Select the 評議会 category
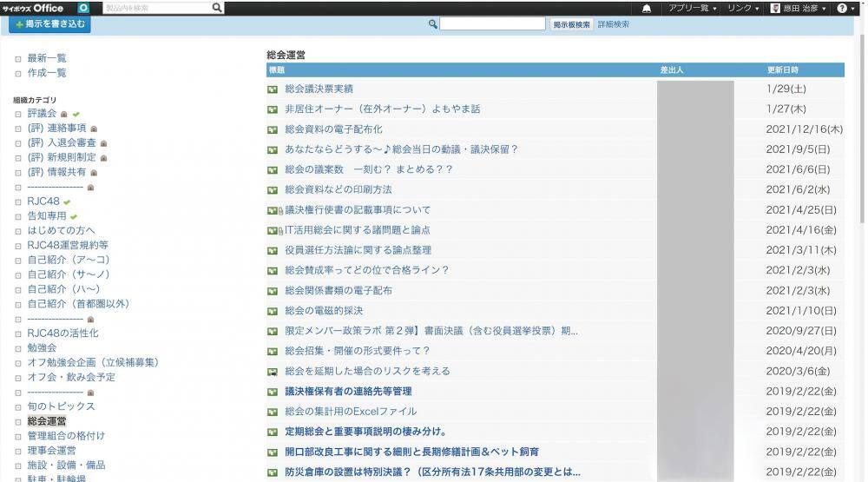 [x=42, y=113]
